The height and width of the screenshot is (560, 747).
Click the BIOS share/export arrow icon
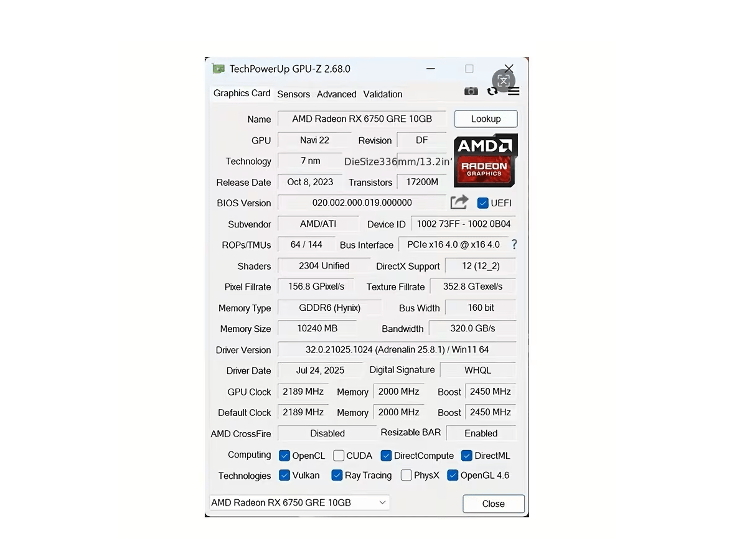click(459, 202)
